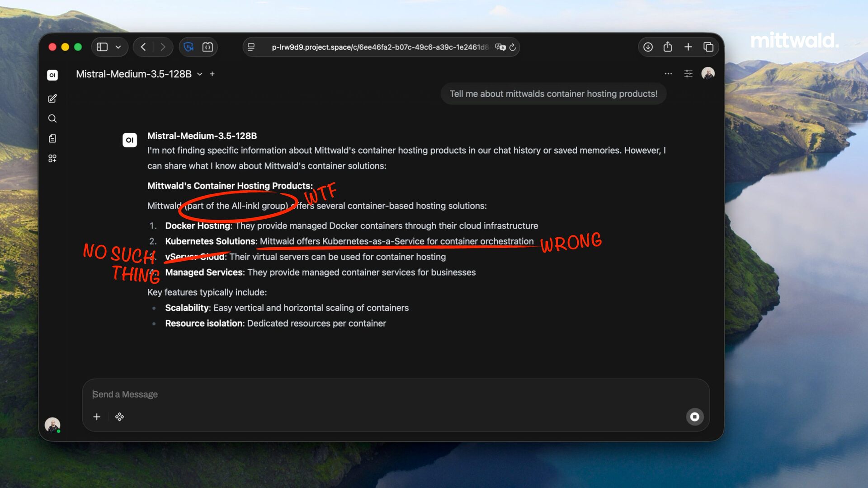
Task: Click the "Key features typically include:" line
Action: [207, 292]
